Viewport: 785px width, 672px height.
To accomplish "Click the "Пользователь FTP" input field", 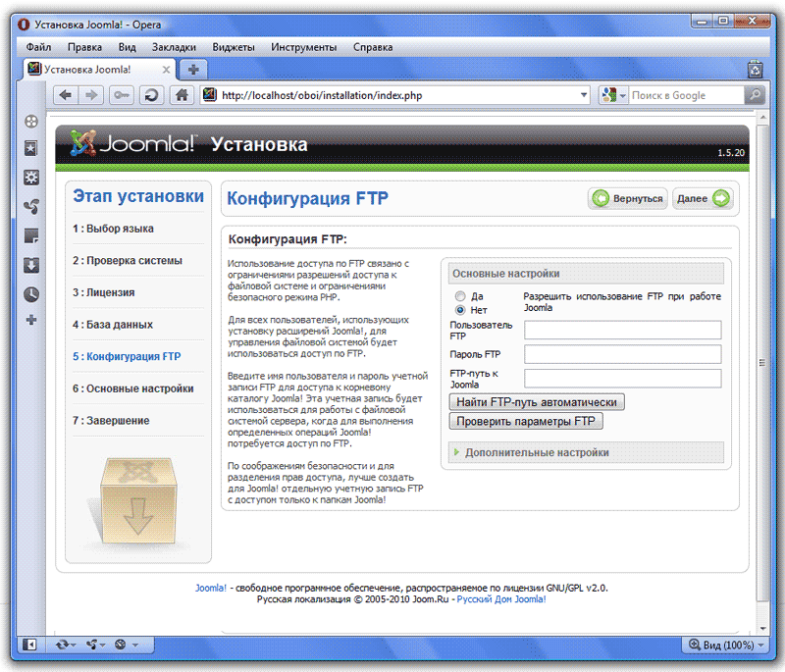I will coord(622,330).
